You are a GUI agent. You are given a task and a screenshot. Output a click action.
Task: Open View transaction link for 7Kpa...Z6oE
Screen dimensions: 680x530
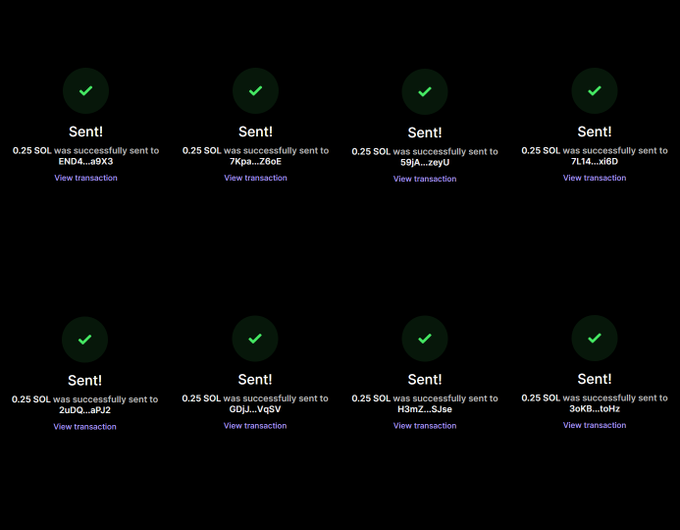click(x=255, y=178)
